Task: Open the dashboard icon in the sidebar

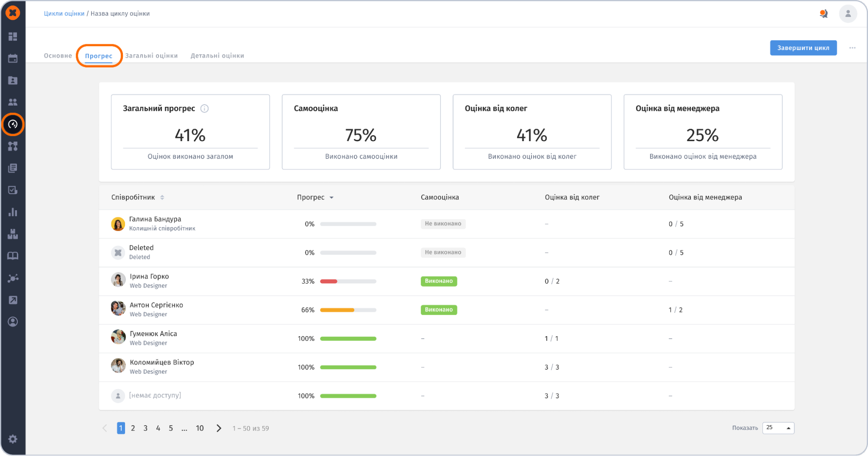Action: (13, 36)
